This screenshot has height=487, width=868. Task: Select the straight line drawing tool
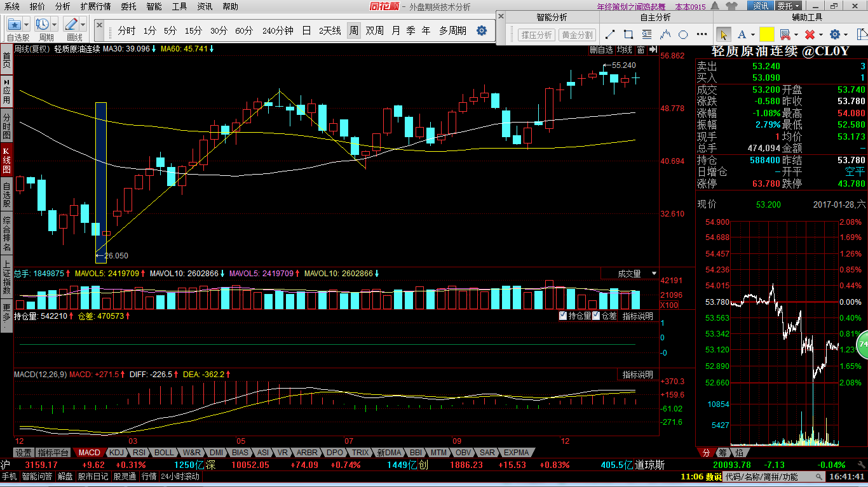(610, 34)
